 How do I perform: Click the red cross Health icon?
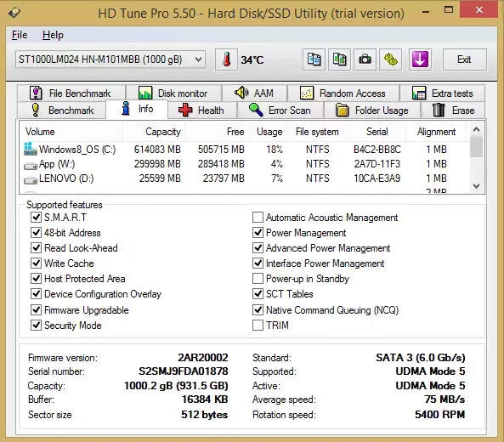[x=185, y=110]
